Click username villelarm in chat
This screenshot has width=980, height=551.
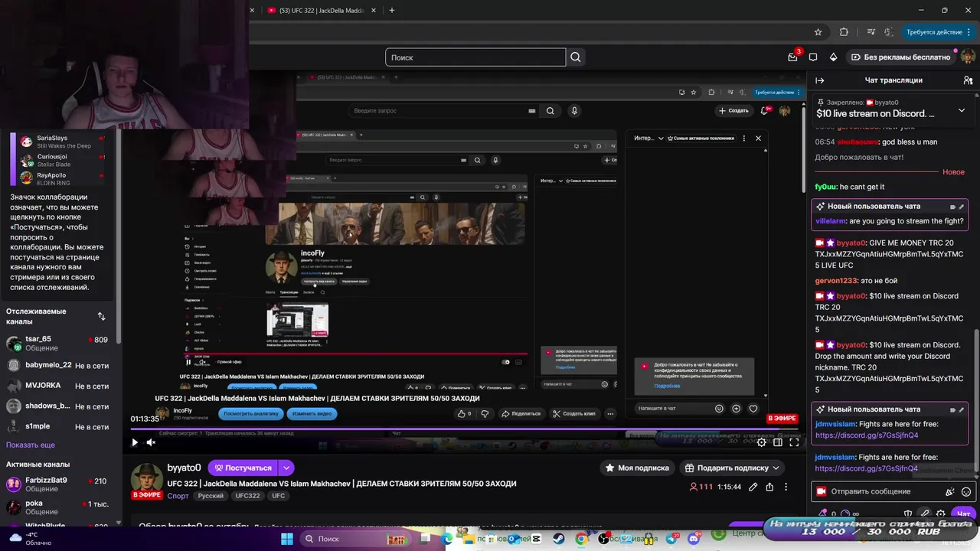point(830,221)
